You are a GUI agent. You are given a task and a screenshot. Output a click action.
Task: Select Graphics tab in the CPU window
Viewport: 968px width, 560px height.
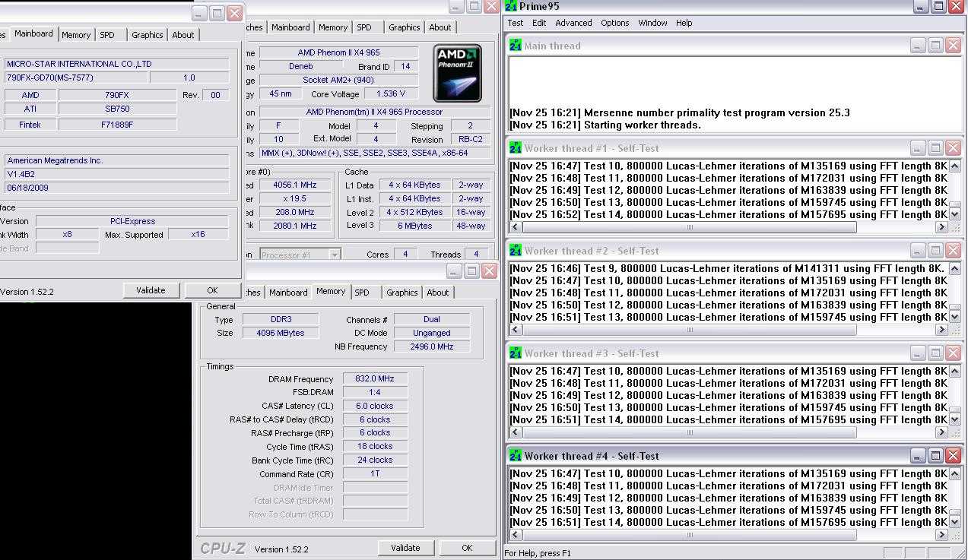pyautogui.click(x=404, y=27)
